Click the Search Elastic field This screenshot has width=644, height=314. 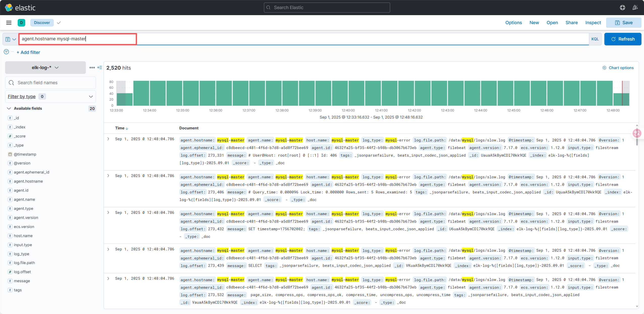(x=327, y=8)
